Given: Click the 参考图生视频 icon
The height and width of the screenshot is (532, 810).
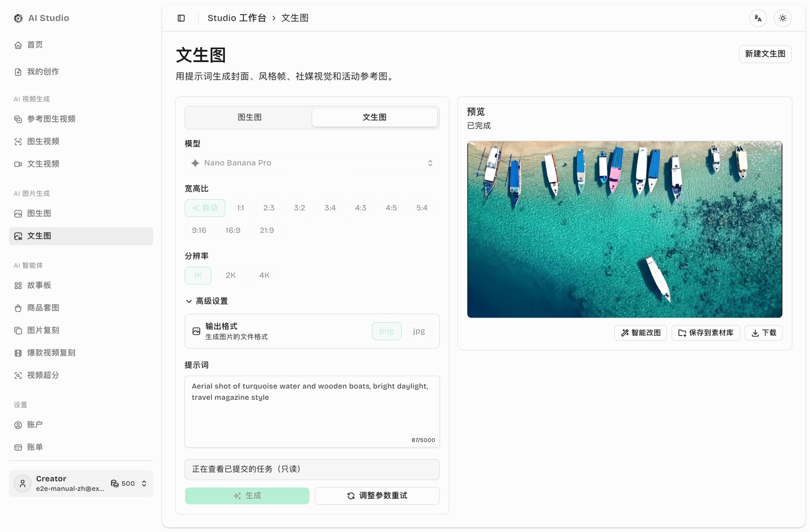Looking at the screenshot, I should point(18,119).
